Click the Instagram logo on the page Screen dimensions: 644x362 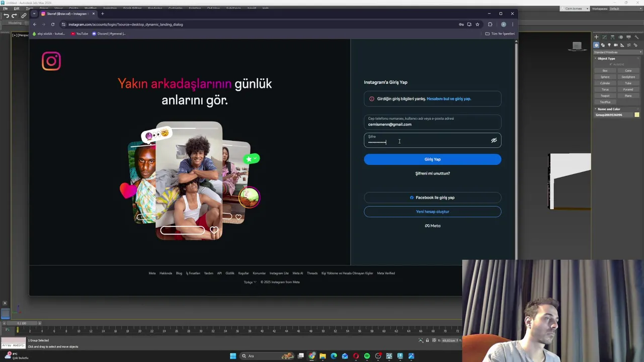click(x=51, y=61)
